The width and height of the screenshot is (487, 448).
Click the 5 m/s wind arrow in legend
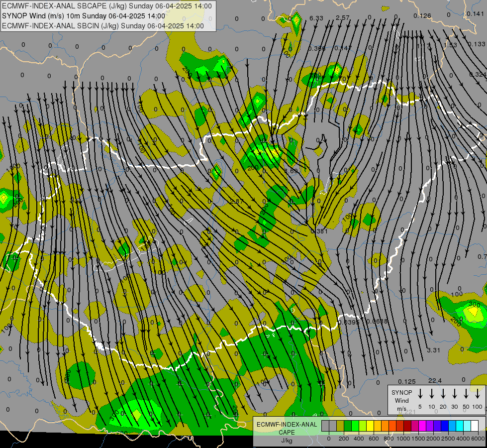420,393
